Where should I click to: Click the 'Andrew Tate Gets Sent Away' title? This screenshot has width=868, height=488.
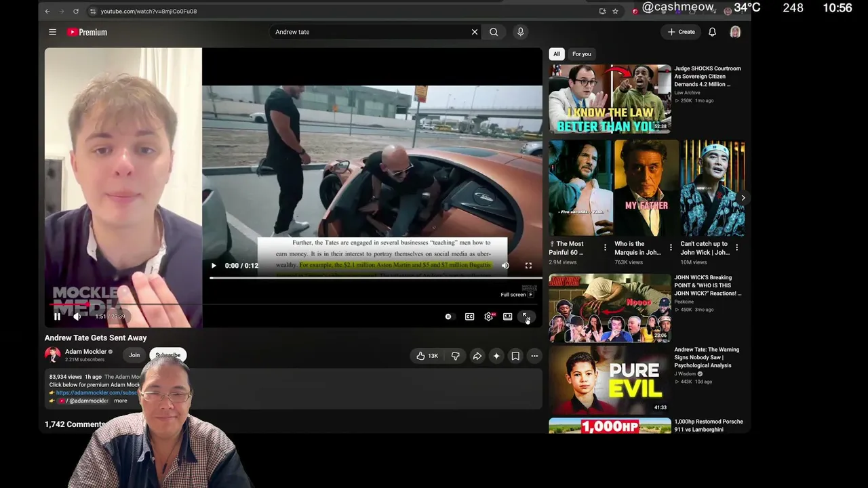click(96, 338)
